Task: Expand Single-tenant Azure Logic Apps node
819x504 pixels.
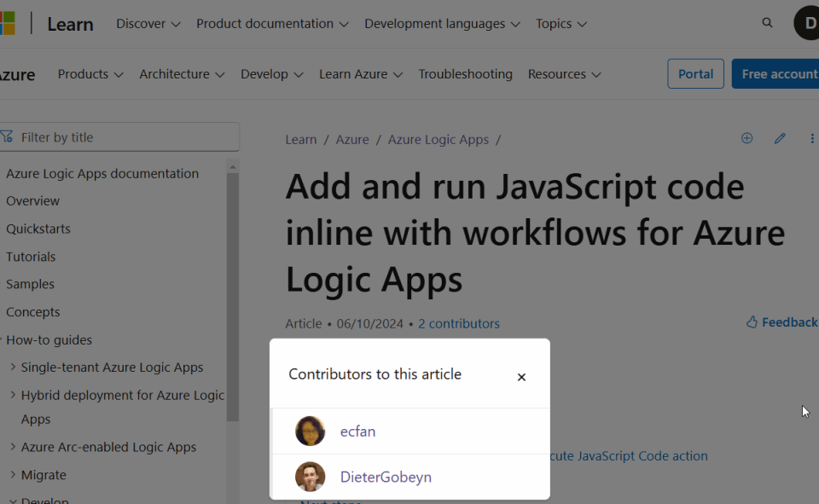Action: click(13, 368)
